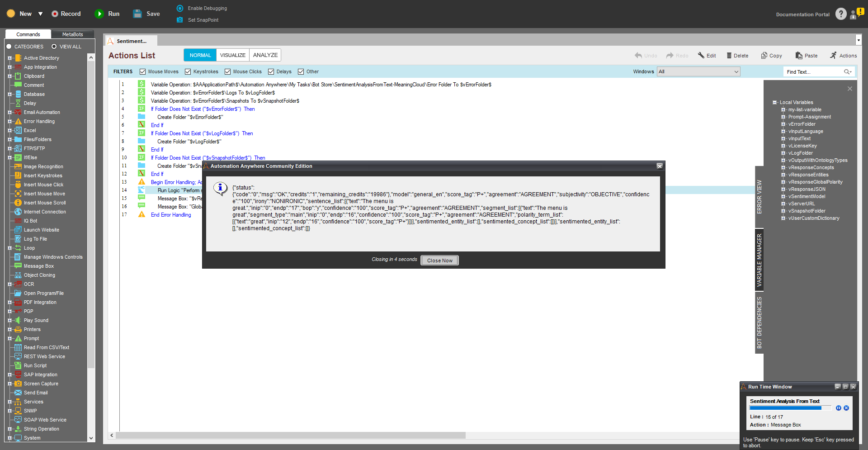Viewport: 868px width, 450px height.
Task: Click the Delete trash icon
Action: pos(729,56)
